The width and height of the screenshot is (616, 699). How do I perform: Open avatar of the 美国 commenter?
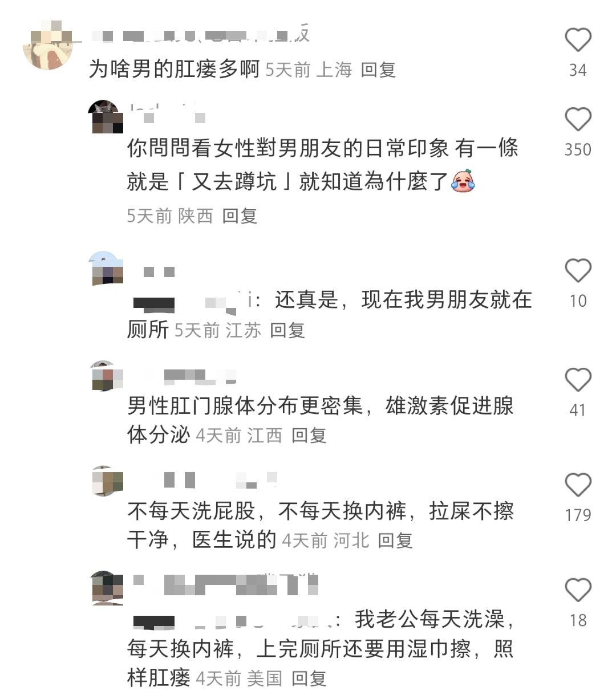[108, 587]
